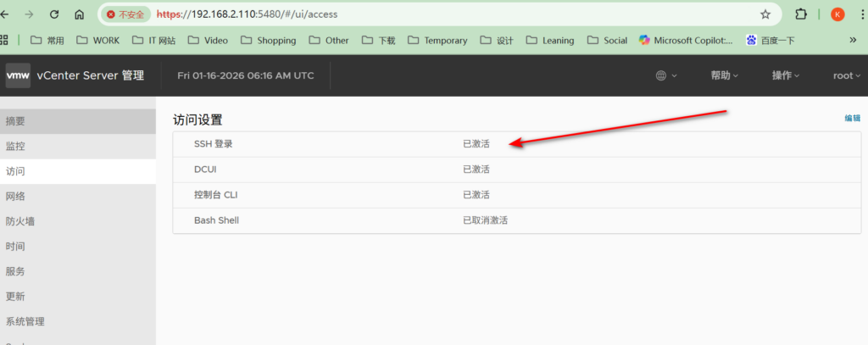Expand the 操作 actions dropdown

click(785, 75)
